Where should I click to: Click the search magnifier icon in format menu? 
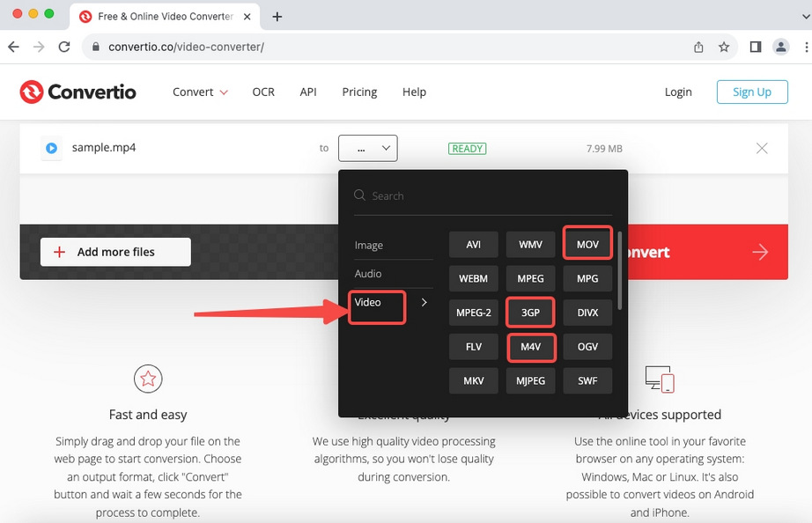tap(359, 195)
